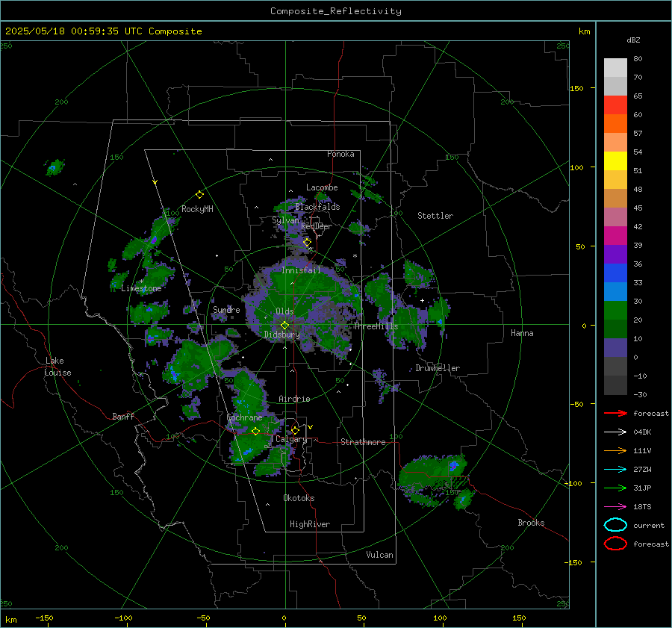Click the HighRiver city label
This screenshot has height=628, width=672.
click(x=310, y=524)
